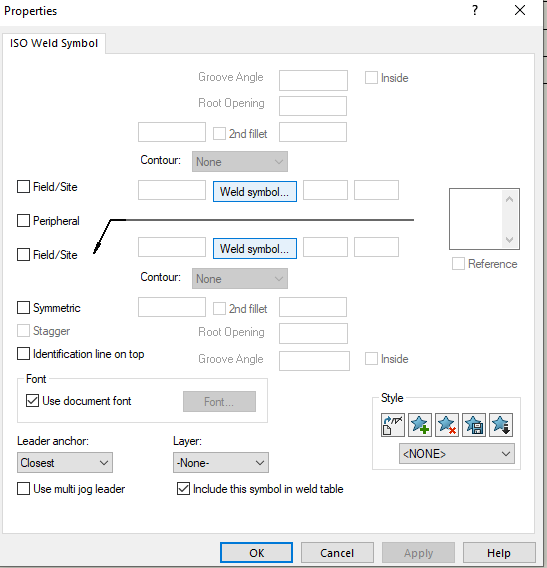
Task: Open the Leader anchor dropdown
Action: point(65,463)
